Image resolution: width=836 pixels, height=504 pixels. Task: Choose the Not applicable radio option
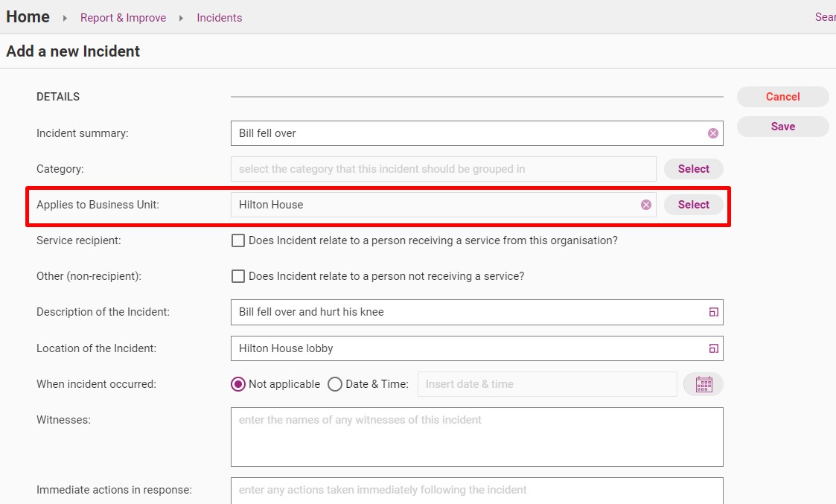click(x=237, y=384)
